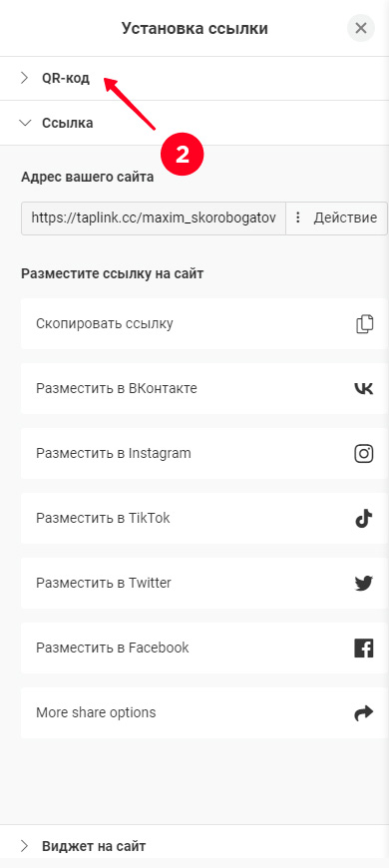Screen dimensions: 389x868
Task: Choose Разместить в Instagram
Action: click(203, 453)
